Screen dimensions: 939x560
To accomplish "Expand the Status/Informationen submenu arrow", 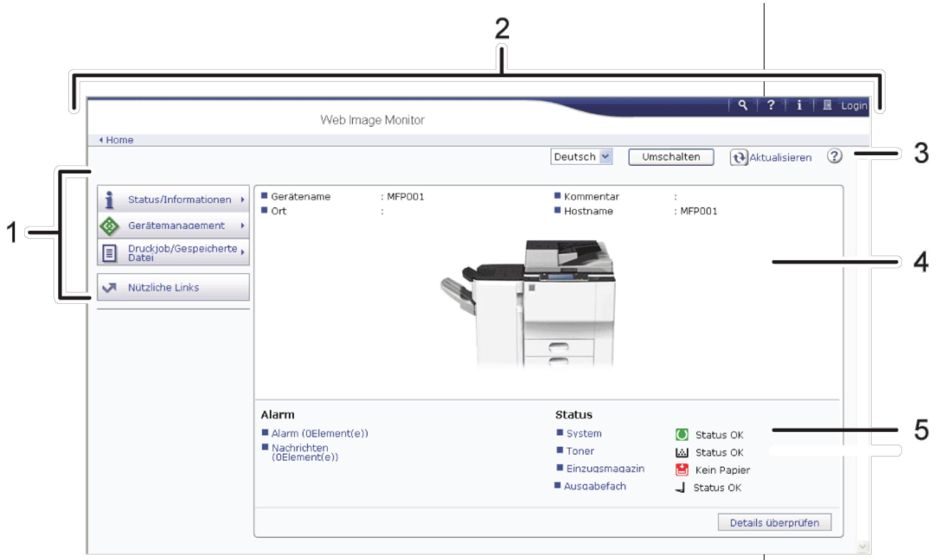I will coord(243,200).
